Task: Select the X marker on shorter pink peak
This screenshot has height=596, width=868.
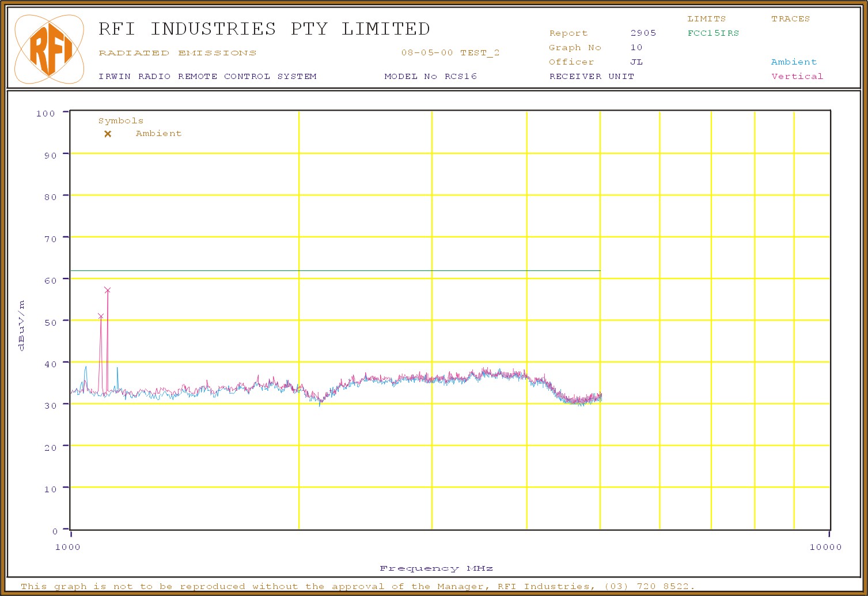Action: point(101,316)
